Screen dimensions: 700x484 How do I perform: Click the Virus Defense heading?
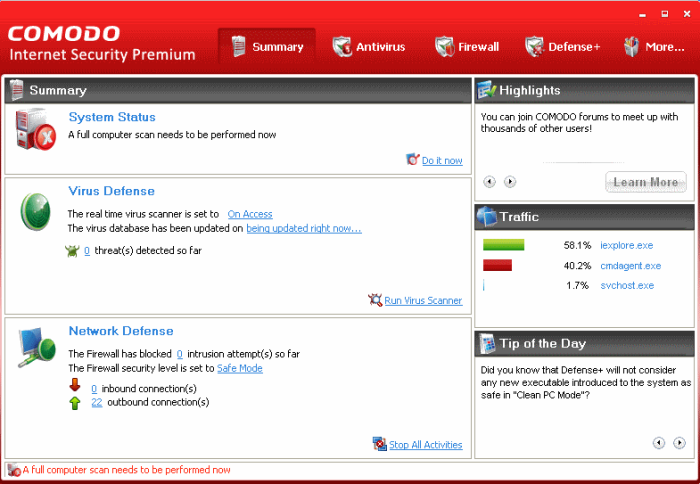tap(112, 191)
